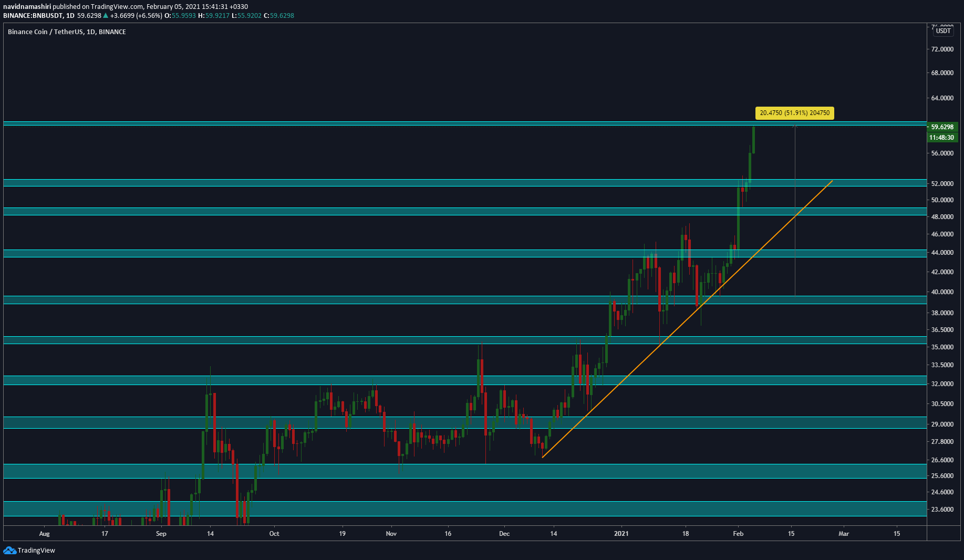The image size is (964, 560).
Task: Click the Feb label on time axis
Action: coord(738,534)
